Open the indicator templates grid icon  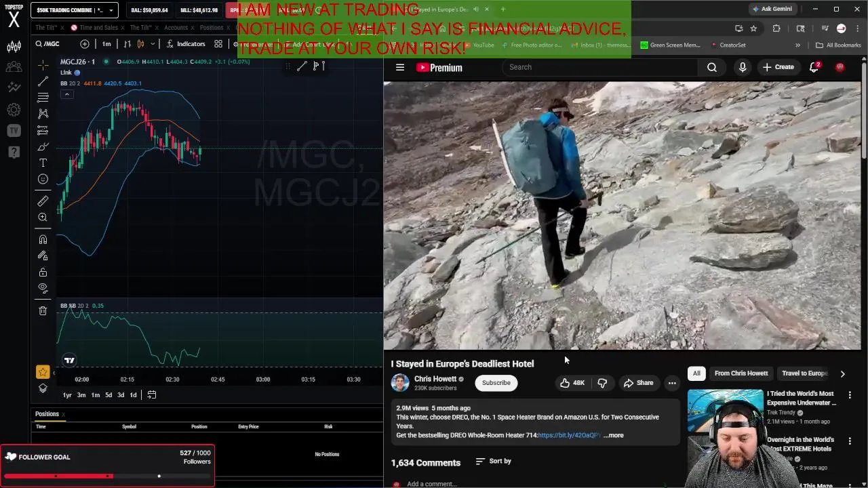(x=218, y=44)
